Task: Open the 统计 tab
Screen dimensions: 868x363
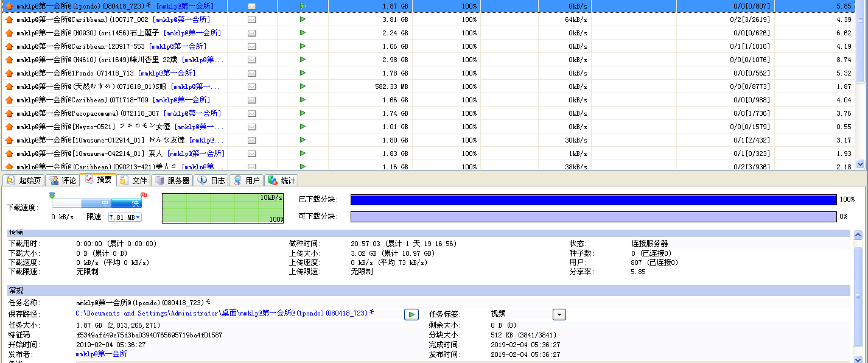Action: [x=282, y=180]
